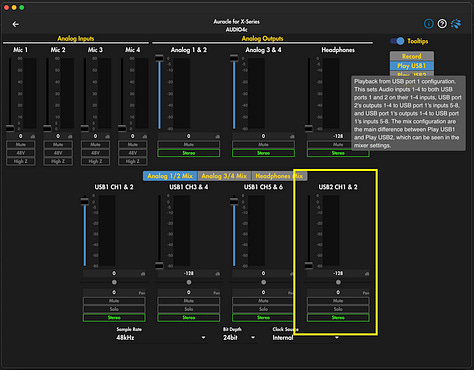The width and height of the screenshot is (474, 370).
Task: Click the Analog 1 & 2 fader handle
Action: (x=159, y=58)
